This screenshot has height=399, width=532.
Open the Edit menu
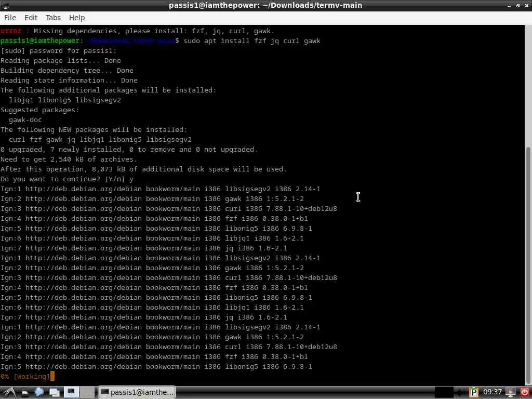[31, 18]
